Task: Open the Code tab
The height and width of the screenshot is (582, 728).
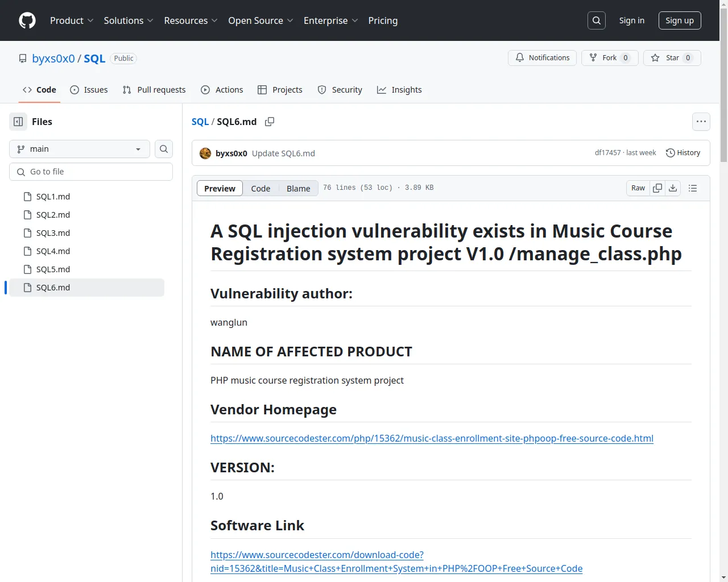Action: coord(39,90)
